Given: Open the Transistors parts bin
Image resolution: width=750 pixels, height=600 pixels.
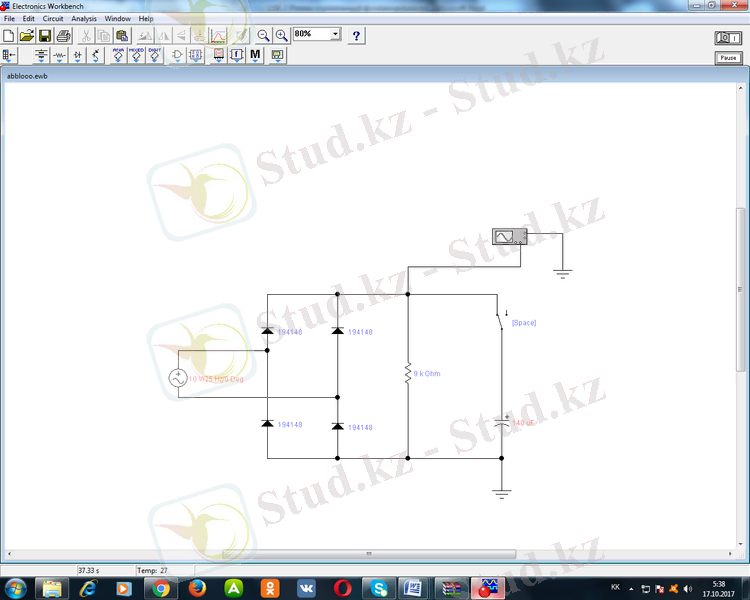Looking at the screenshot, I should (96, 56).
